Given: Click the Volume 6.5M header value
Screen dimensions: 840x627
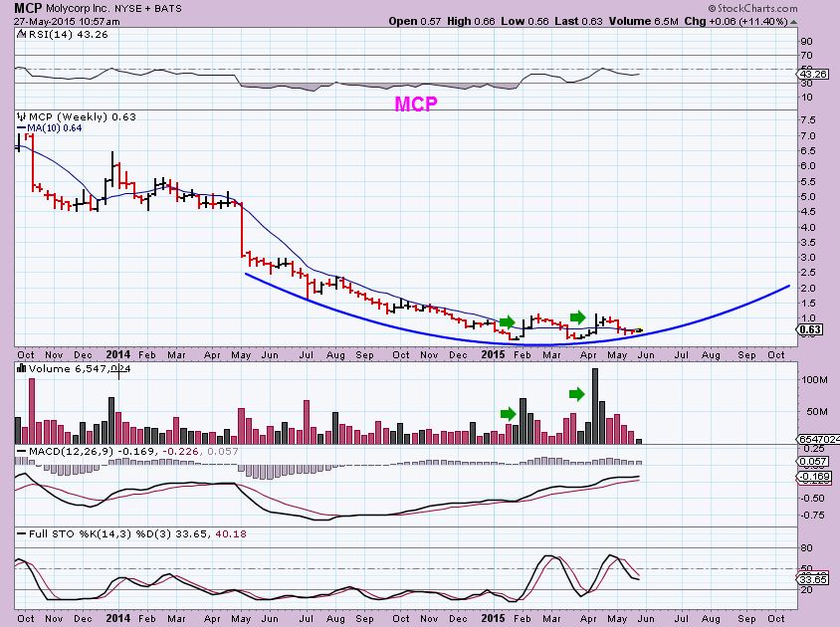Looking at the screenshot, I should click(643, 22).
